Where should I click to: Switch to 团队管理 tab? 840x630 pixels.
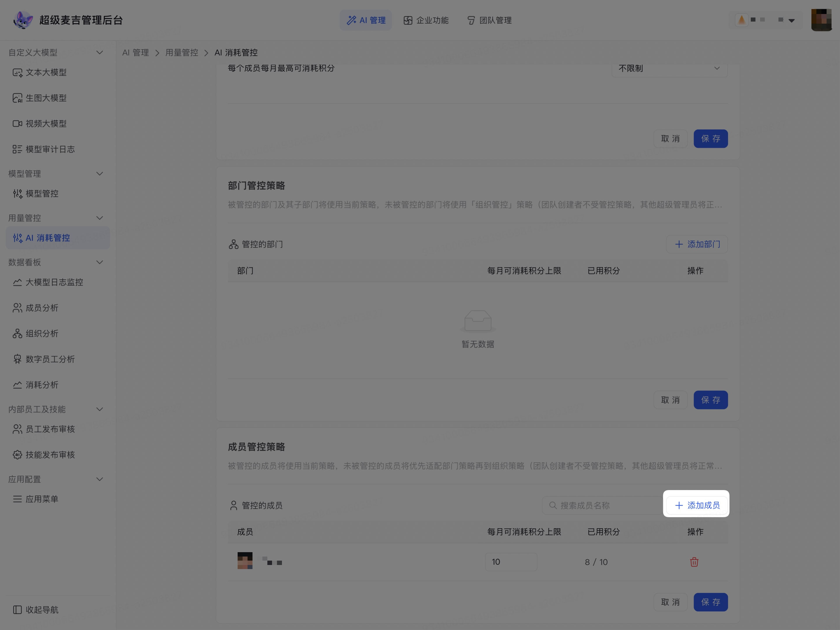tap(489, 20)
